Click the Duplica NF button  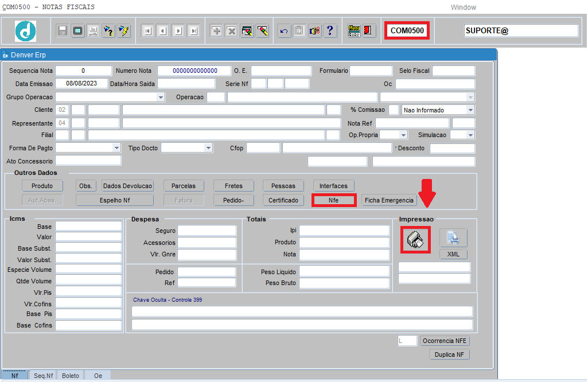(449, 354)
